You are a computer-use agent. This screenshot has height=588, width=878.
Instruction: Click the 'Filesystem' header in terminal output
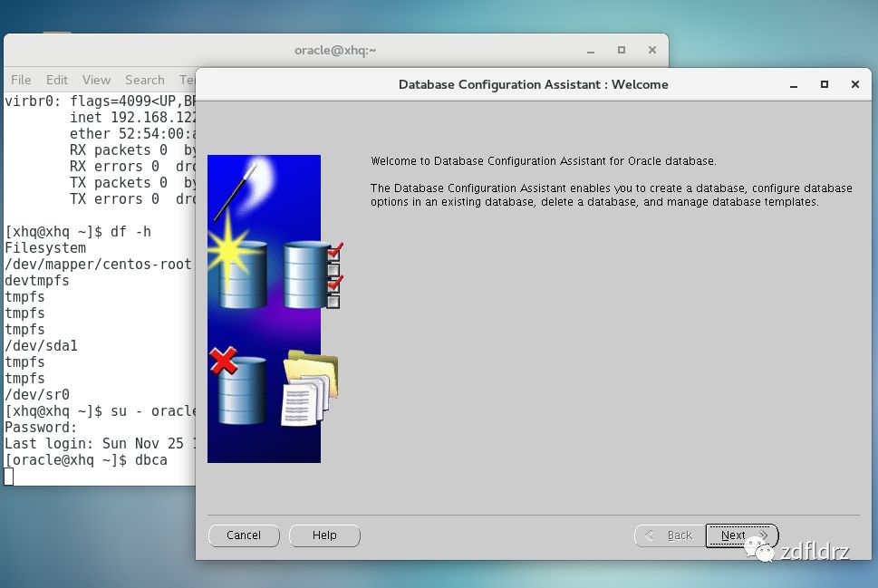[45, 248]
